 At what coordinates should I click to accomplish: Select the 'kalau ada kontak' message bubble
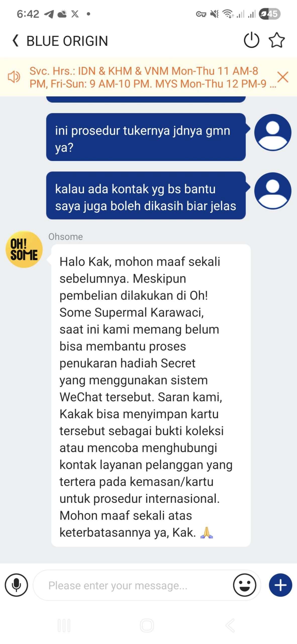pyautogui.click(x=146, y=195)
